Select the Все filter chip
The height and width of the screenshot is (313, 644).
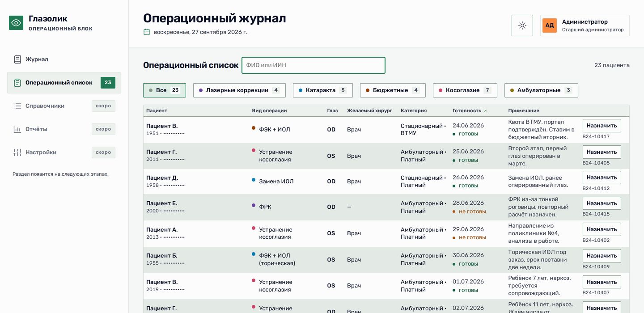click(165, 90)
